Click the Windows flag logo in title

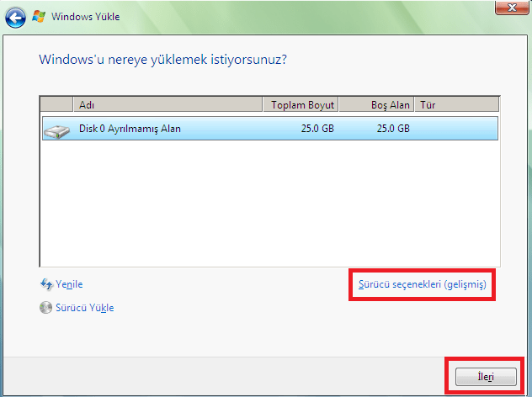pyautogui.click(x=39, y=16)
